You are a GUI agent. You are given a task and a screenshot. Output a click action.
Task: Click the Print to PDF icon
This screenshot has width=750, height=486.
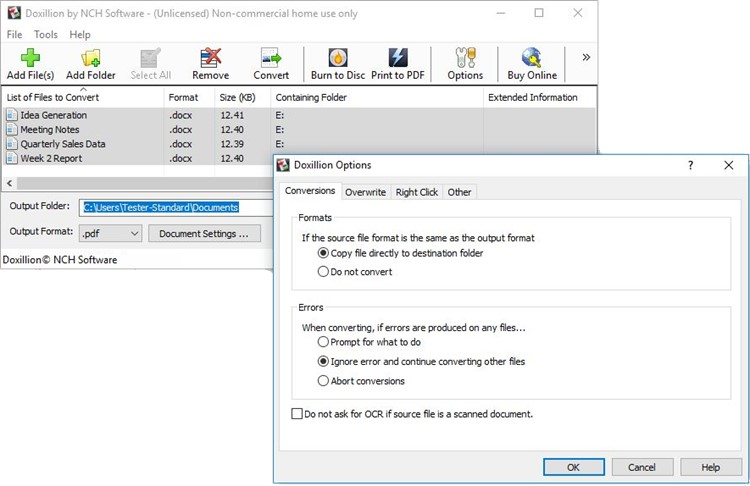397,58
